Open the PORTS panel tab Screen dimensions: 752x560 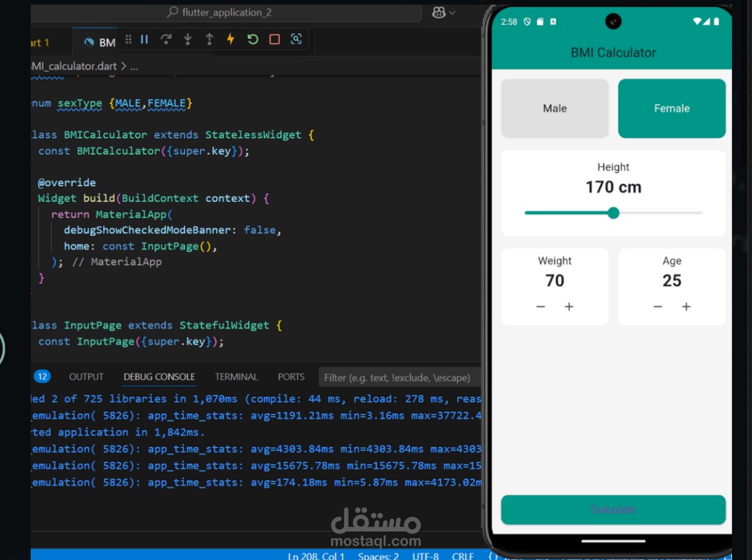(291, 377)
